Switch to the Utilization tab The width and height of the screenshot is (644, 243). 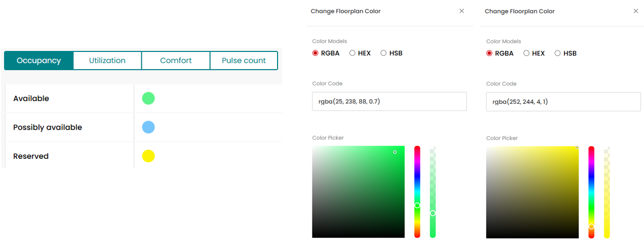[107, 60]
